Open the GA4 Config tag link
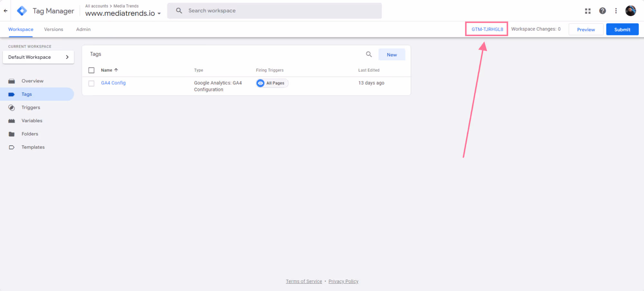The image size is (644, 291). tap(113, 83)
